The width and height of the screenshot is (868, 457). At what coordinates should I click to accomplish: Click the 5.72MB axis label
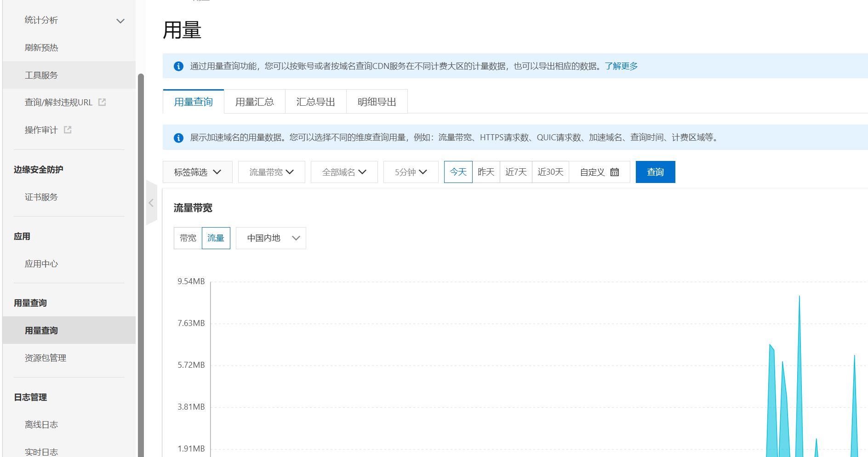tap(191, 365)
